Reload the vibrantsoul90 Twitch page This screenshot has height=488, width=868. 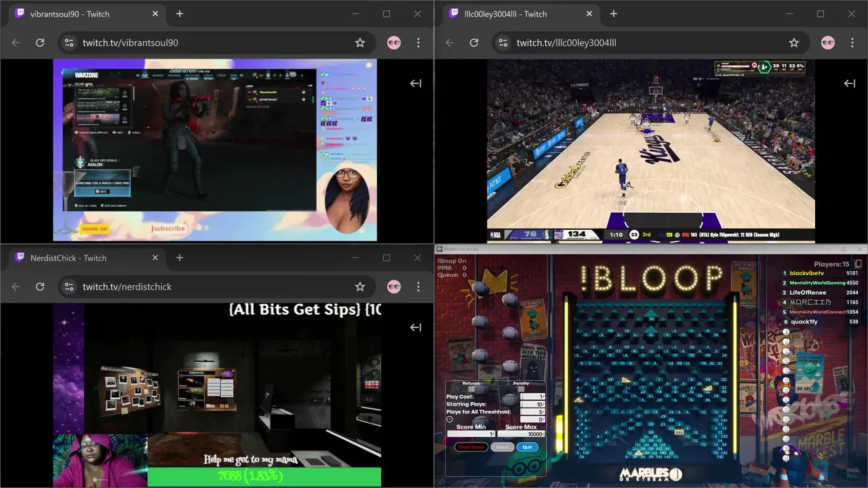click(x=40, y=43)
